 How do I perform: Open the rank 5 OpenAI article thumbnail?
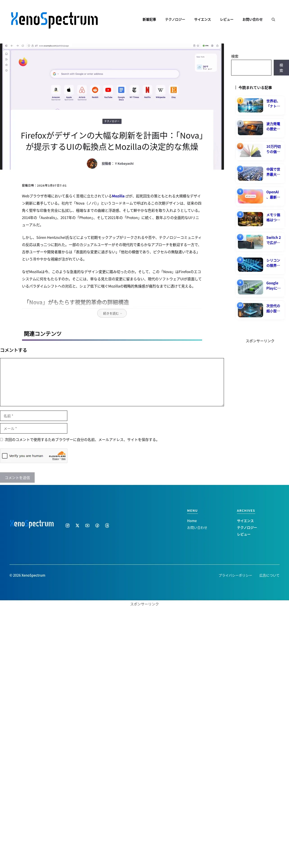click(x=250, y=196)
